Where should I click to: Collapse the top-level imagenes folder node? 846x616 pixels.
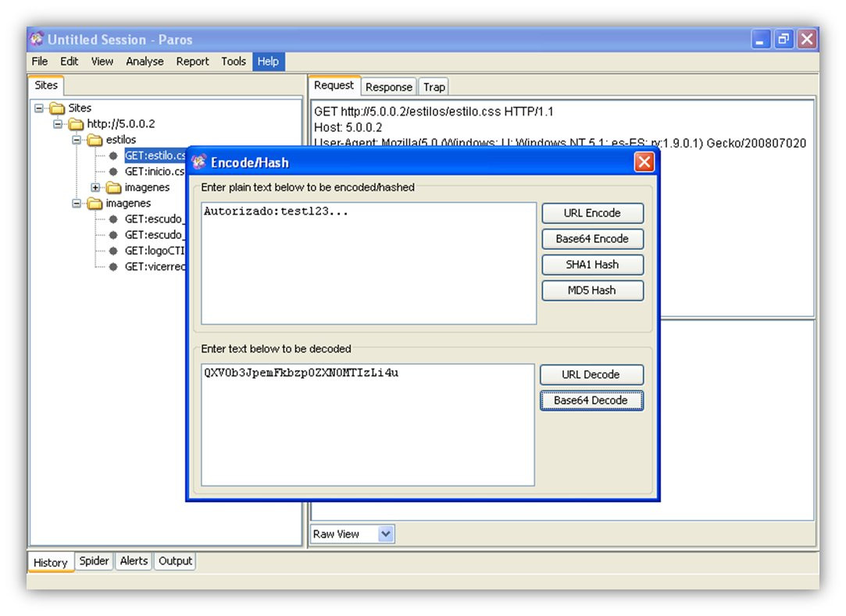[x=77, y=203]
